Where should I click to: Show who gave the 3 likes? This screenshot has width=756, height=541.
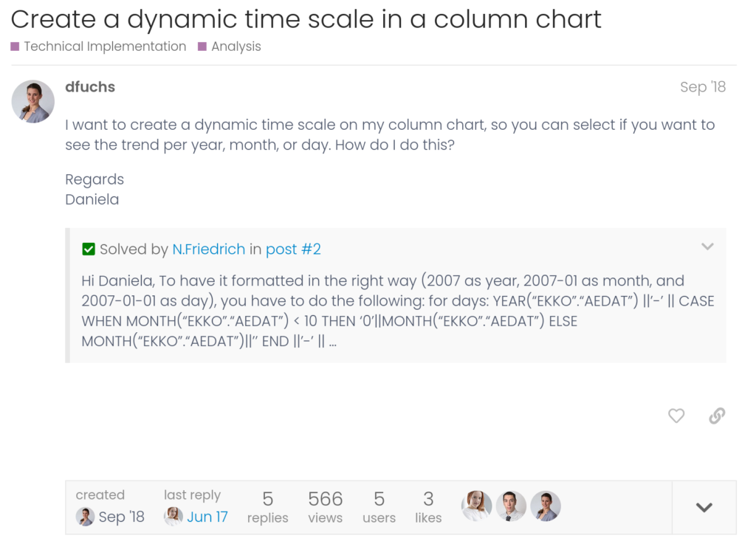pos(428,507)
